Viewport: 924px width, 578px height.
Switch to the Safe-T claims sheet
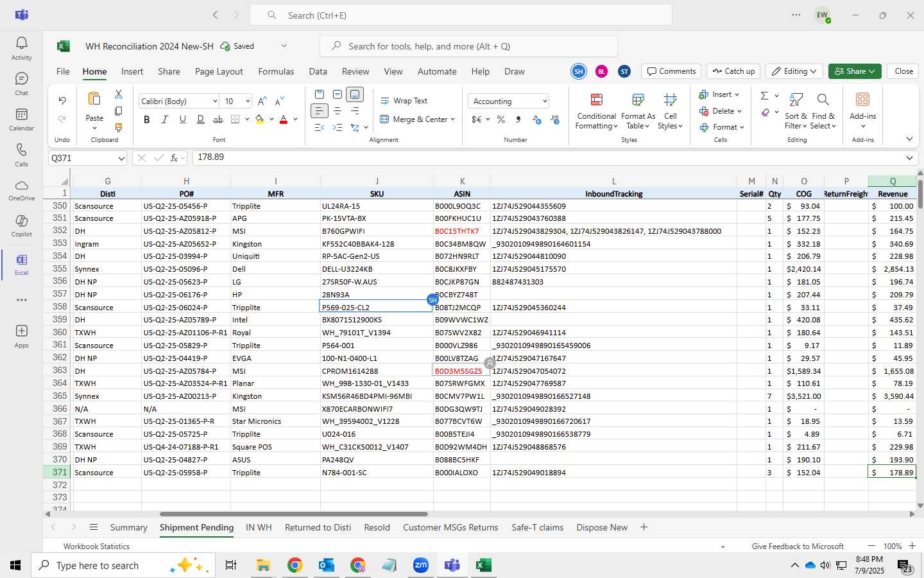tap(537, 527)
